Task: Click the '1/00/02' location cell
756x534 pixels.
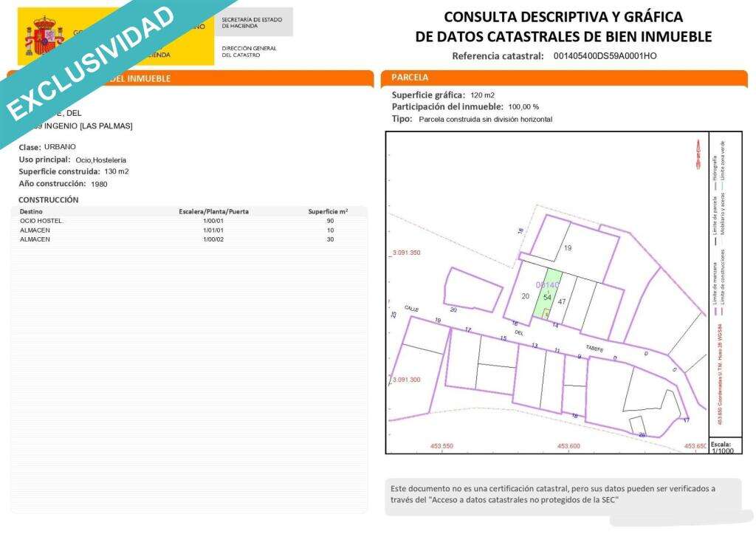Action: pos(213,239)
